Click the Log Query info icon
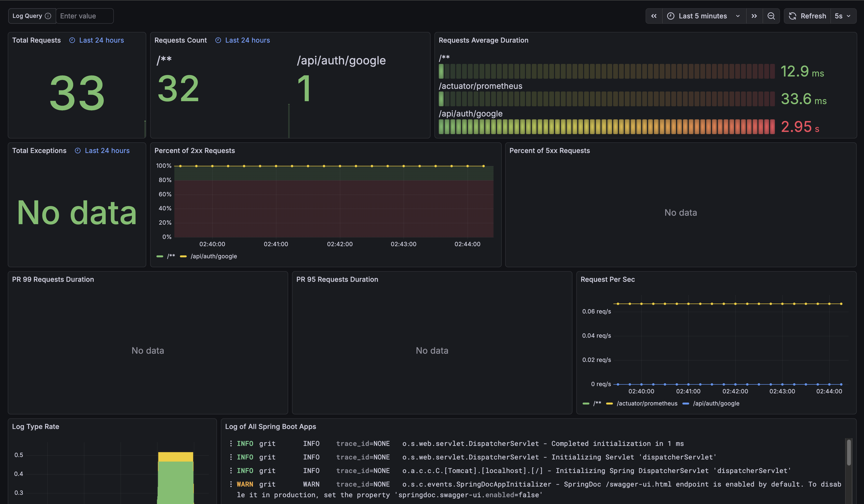 pos(48,16)
